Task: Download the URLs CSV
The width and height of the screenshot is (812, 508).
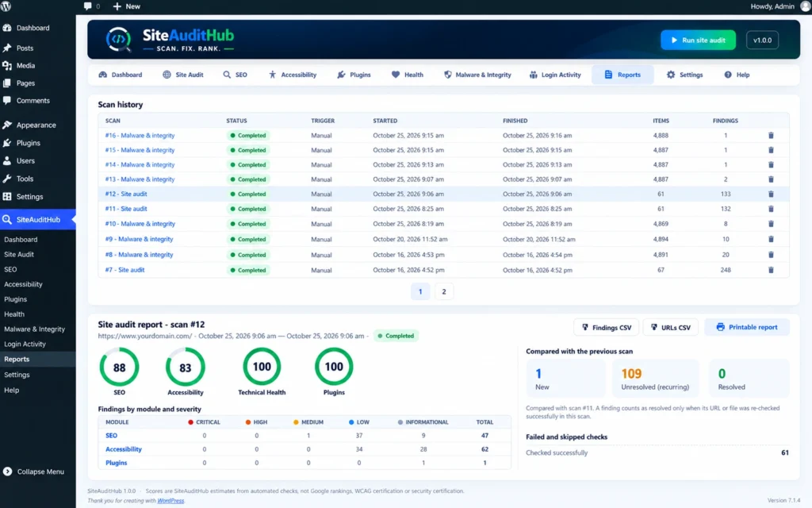Action: coord(670,327)
